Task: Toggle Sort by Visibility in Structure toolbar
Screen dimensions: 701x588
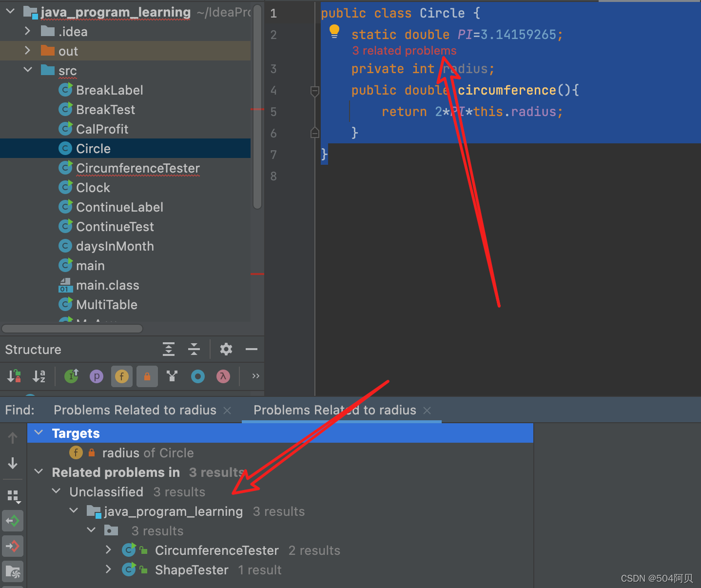Action: pyautogui.click(x=14, y=376)
